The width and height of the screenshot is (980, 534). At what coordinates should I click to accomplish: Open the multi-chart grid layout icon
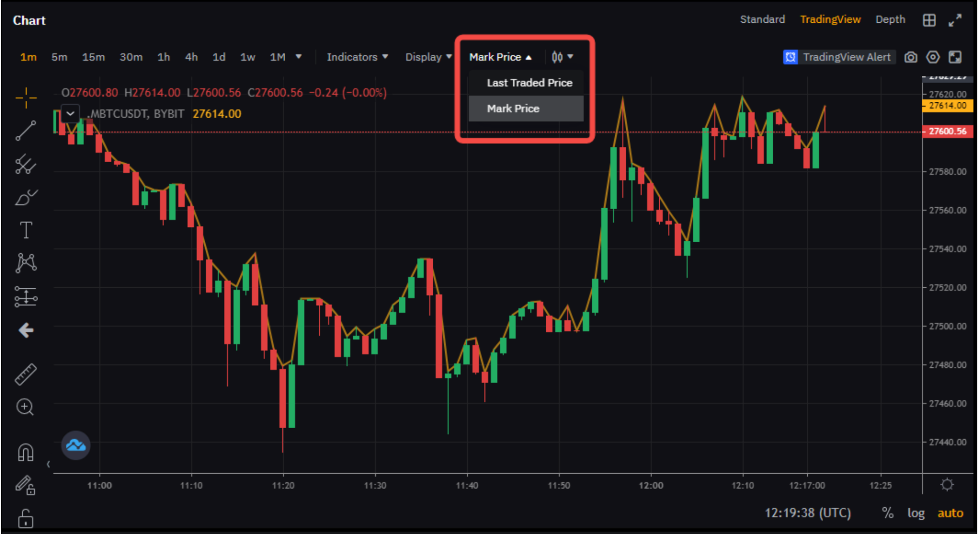[x=929, y=20]
